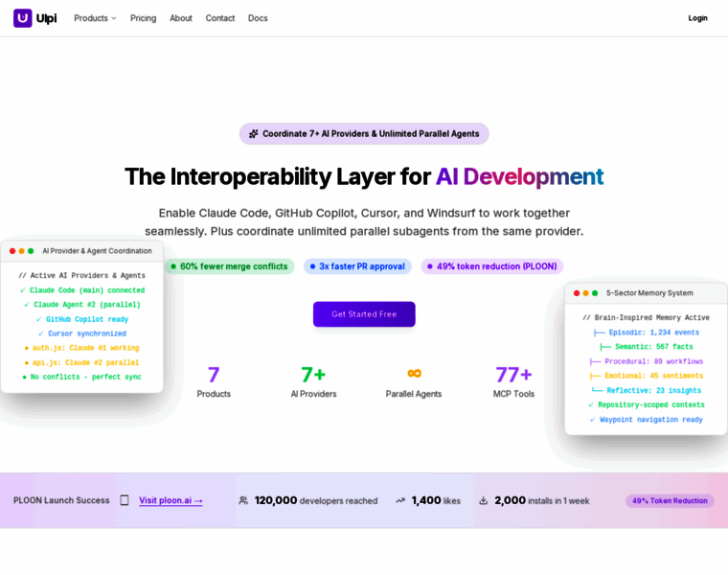Click 'Cursor synchronized' line
The image size is (728, 575).
pyautogui.click(x=82, y=333)
